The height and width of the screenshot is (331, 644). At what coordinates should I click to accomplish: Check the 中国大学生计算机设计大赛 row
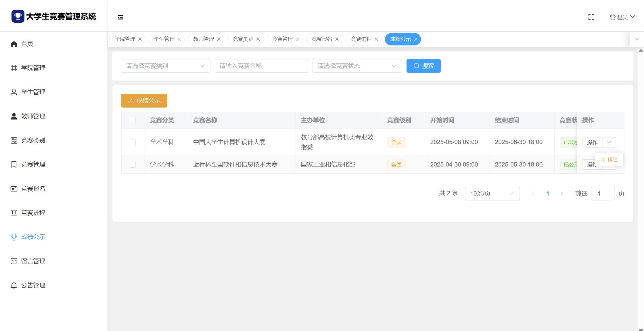[133, 142]
